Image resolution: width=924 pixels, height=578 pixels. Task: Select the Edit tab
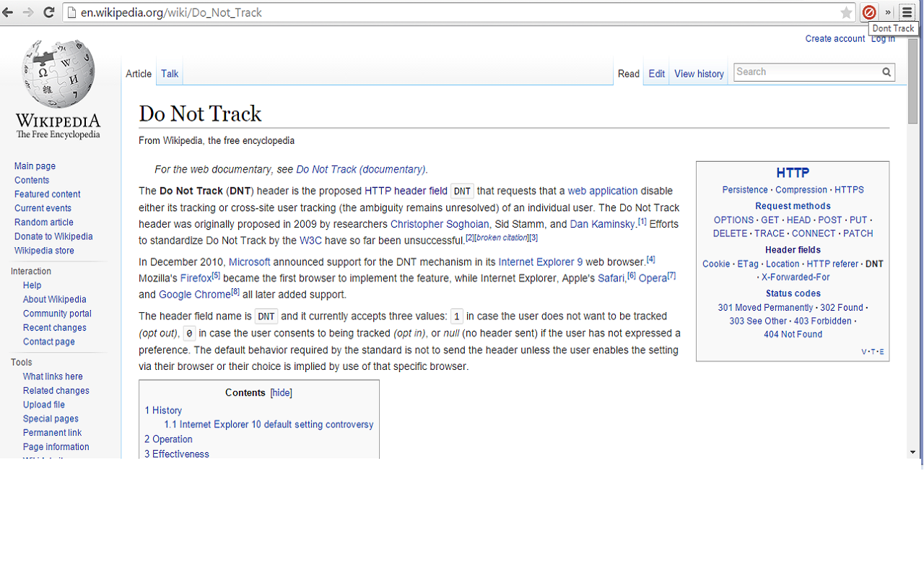click(656, 73)
